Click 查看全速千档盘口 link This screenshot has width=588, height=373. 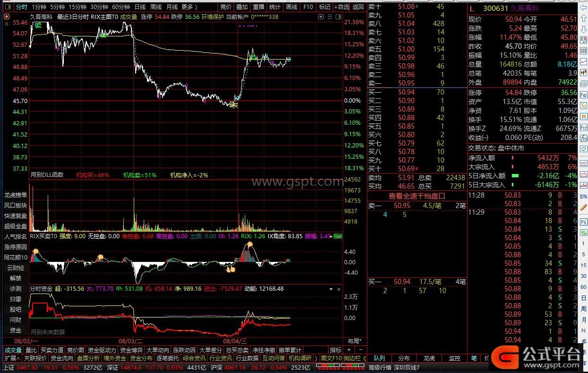coord(417,196)
